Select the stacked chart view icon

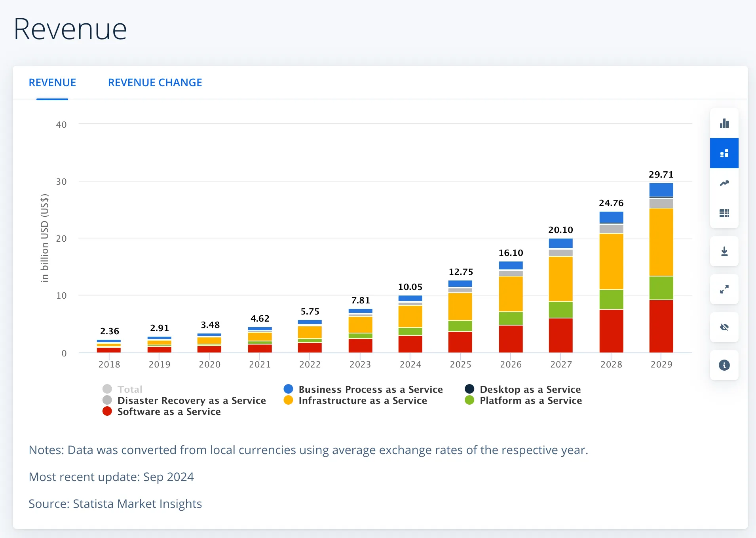[x=724, y=153]
